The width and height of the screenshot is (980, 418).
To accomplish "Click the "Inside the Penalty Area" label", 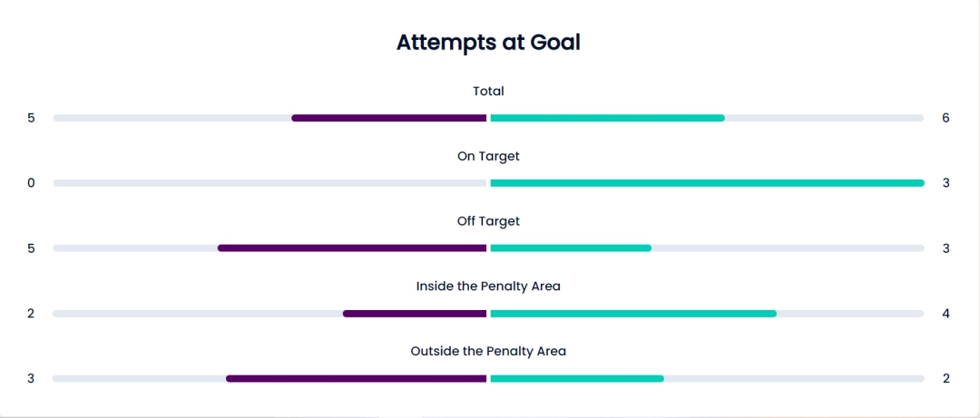I will click(x=488, y=286).
